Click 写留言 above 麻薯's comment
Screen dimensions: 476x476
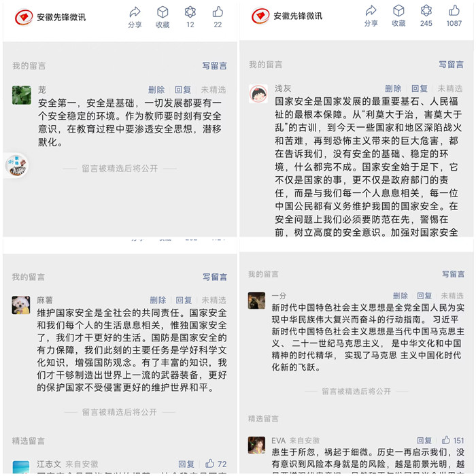[215, 277]
